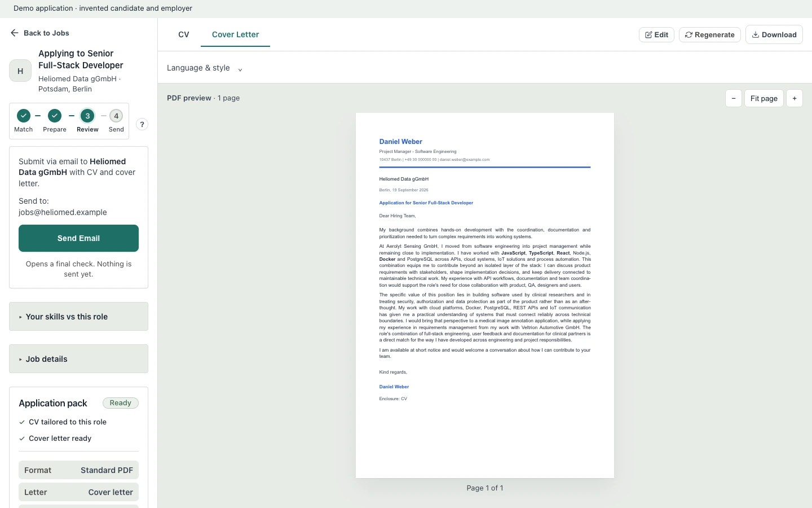Zoom out the PDF preview
Viewport: 812px width, 508px height.
click(733, 98)
